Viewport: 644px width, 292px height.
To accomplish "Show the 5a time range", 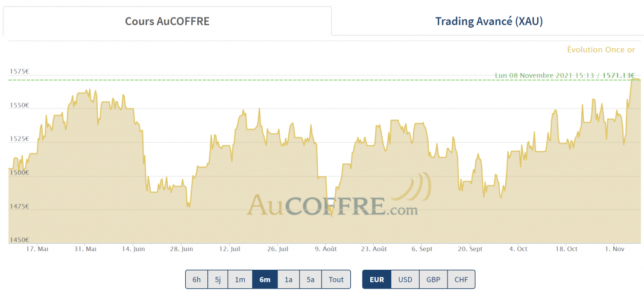I will tap(310, 280).
